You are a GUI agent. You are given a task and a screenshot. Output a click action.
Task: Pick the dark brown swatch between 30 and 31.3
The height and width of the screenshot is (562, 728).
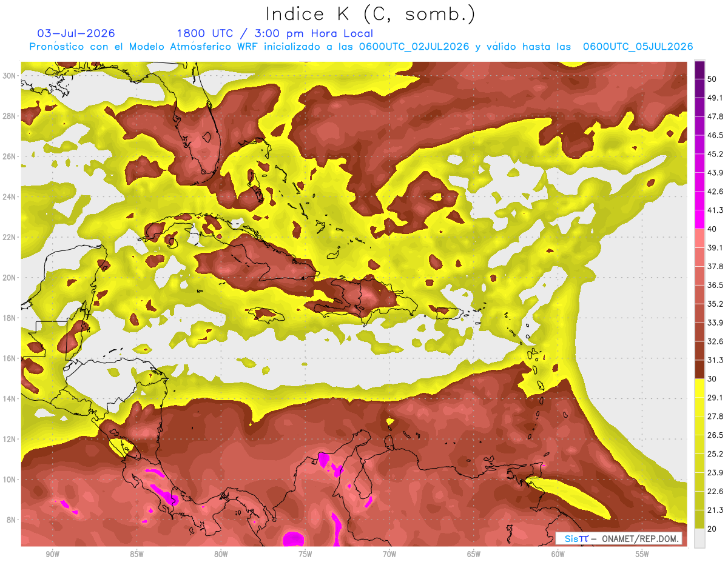pyautogui.click(x=699, y=369)
